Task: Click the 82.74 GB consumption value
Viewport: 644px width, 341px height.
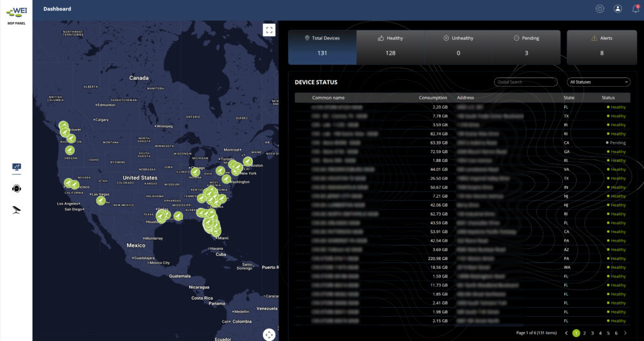Action: pos(438,134)
